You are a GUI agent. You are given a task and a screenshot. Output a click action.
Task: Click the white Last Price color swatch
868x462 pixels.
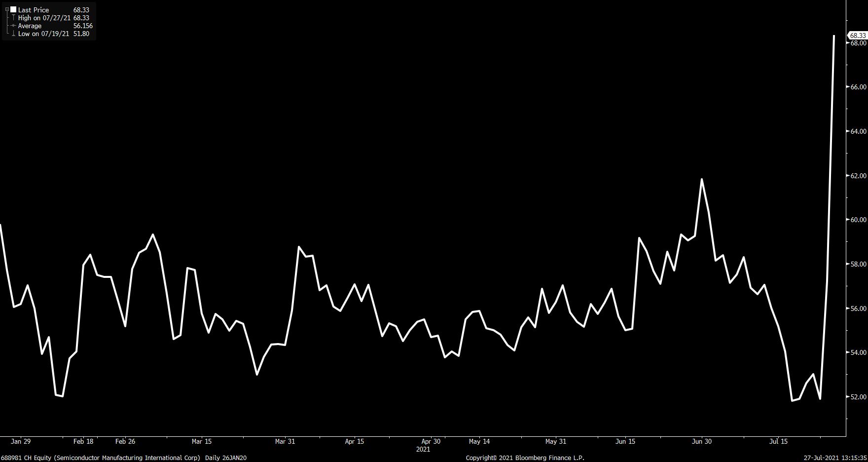tap(13, 10)
